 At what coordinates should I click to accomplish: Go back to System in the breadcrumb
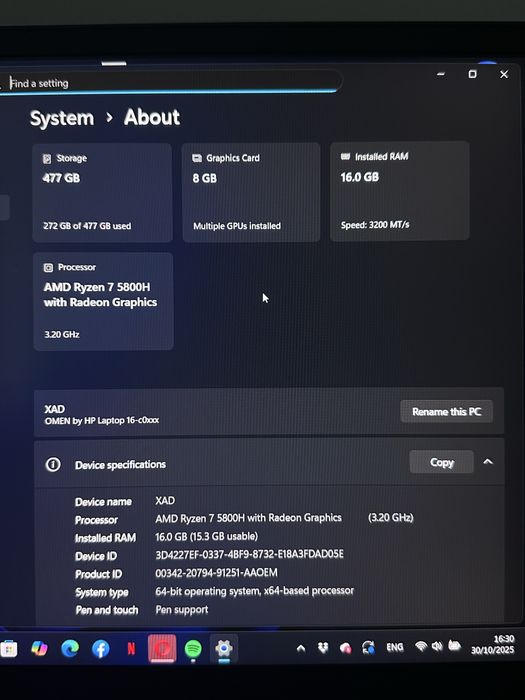pyautogui.click(x=62, y=118)
